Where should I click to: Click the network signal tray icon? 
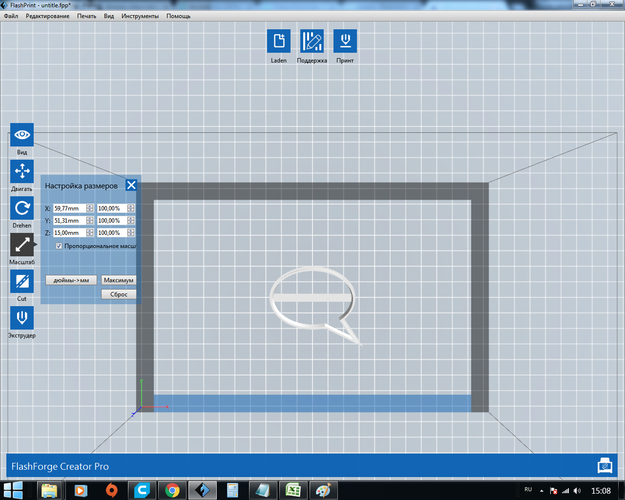565,491
